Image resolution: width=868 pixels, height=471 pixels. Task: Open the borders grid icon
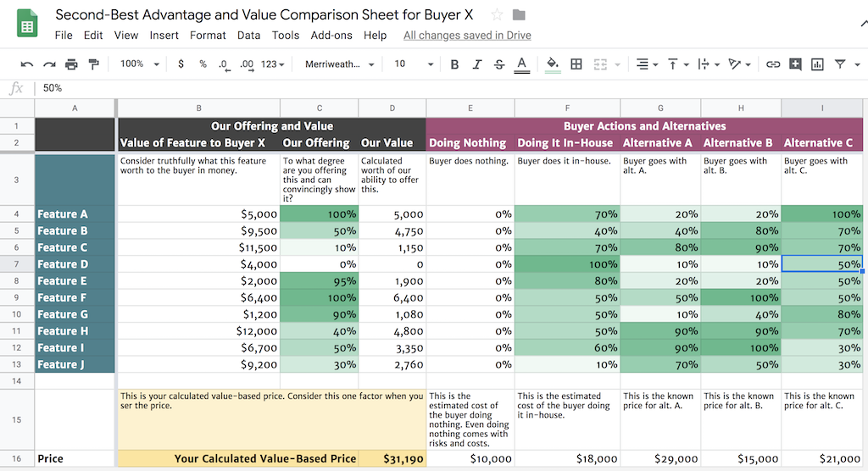(x=576, y=64)
